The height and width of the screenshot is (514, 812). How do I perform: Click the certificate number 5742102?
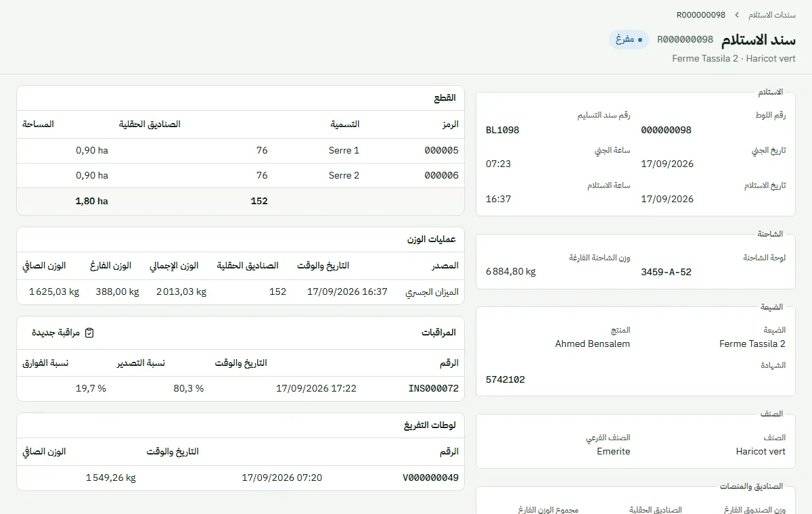click(x=505, y=379)
